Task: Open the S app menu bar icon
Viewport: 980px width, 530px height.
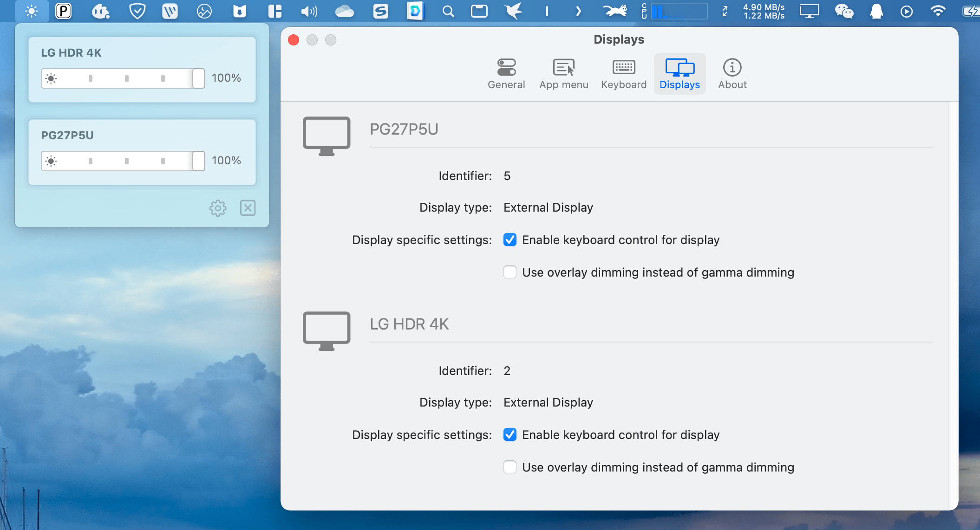Action: coord(380,11)
